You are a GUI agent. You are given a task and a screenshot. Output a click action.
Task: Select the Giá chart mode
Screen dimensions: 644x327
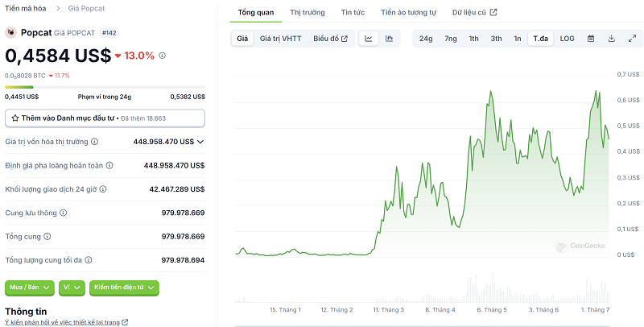click(242, 39)
